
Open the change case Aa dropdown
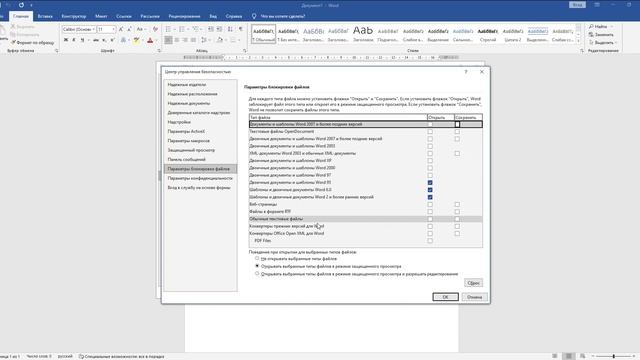tap(141, 29)
